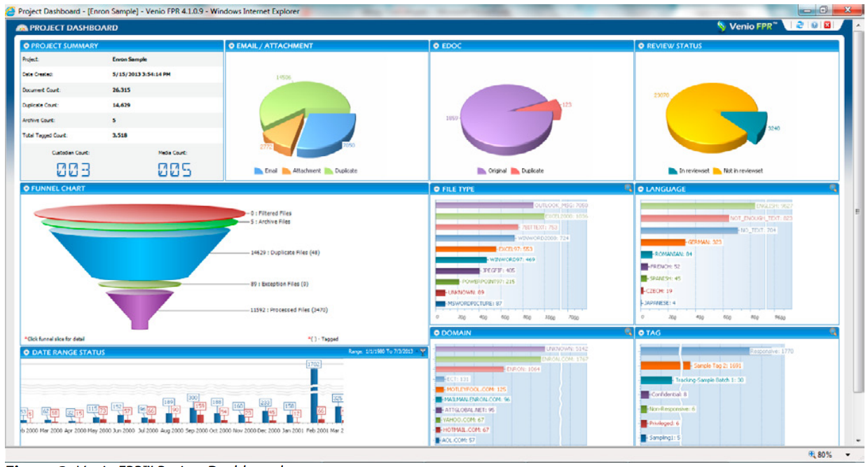Click the Attachment legend color swatch
This screenshot has width=868, height=467.
(x=287, y=171)
